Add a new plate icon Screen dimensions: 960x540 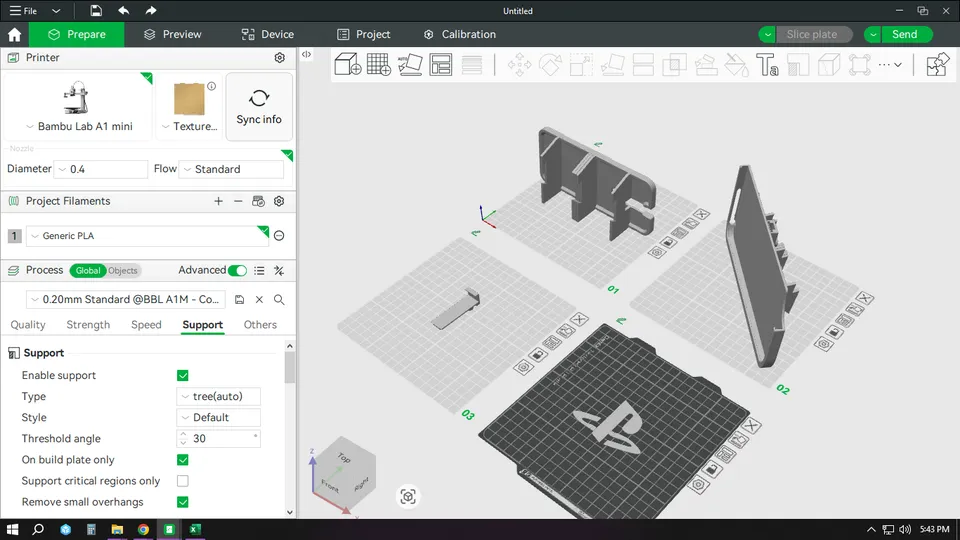pos(378,64)
